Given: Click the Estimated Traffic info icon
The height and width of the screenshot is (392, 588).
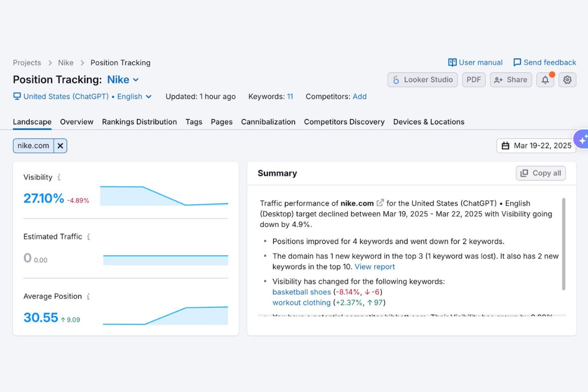Looking at the screenshot, I should pos(88,237).
